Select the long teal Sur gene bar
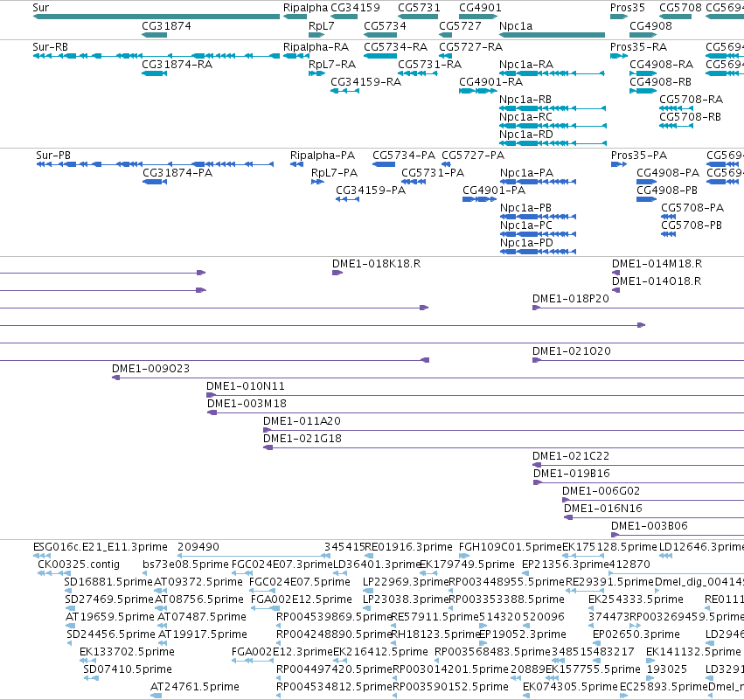This screenshot has height=700, width=744. pos(156,17)
